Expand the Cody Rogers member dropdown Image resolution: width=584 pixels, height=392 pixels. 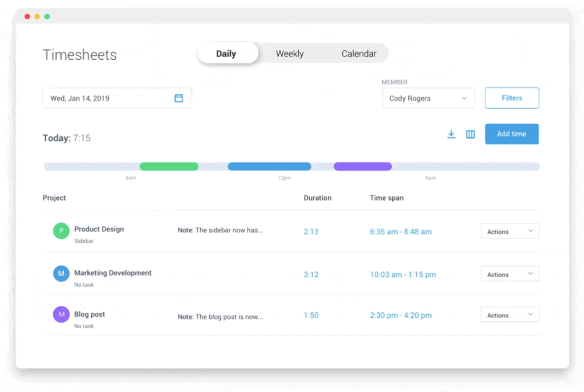428,98
